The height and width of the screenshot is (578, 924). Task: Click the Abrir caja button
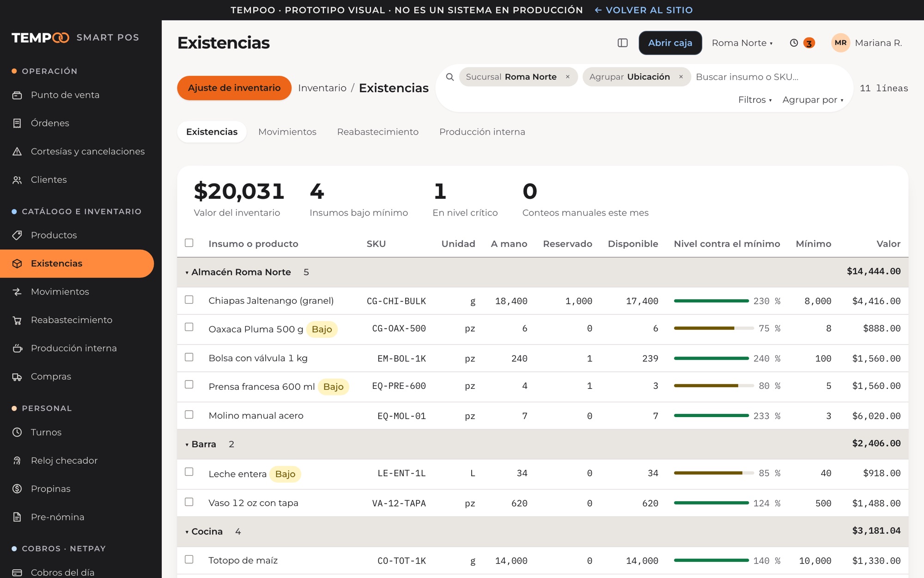670,43
